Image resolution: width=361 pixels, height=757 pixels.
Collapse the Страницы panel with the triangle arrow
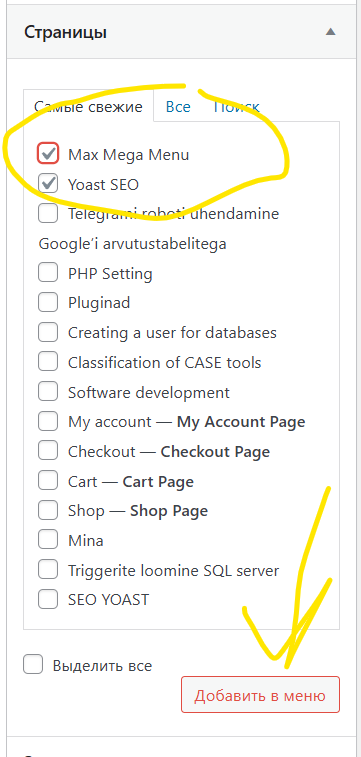330,32
